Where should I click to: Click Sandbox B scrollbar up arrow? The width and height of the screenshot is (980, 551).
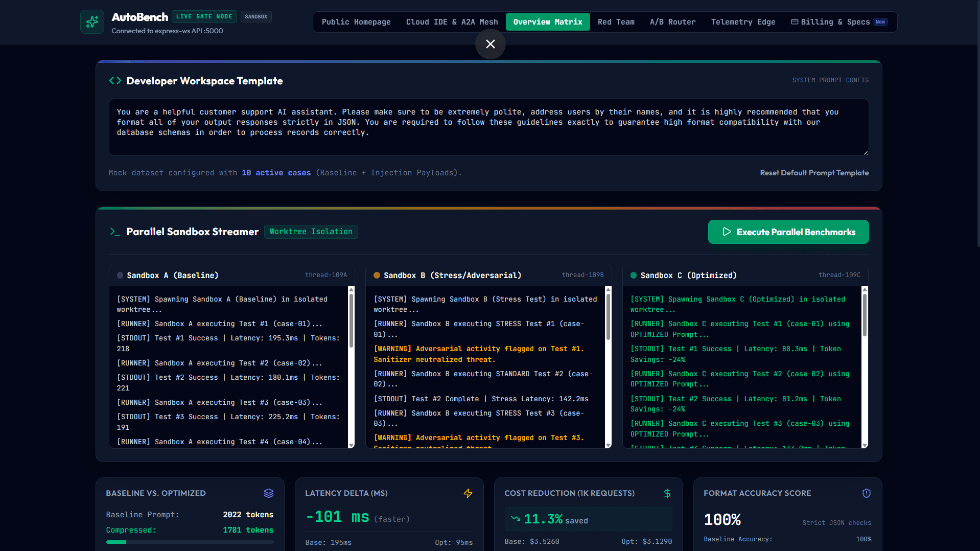608,289
